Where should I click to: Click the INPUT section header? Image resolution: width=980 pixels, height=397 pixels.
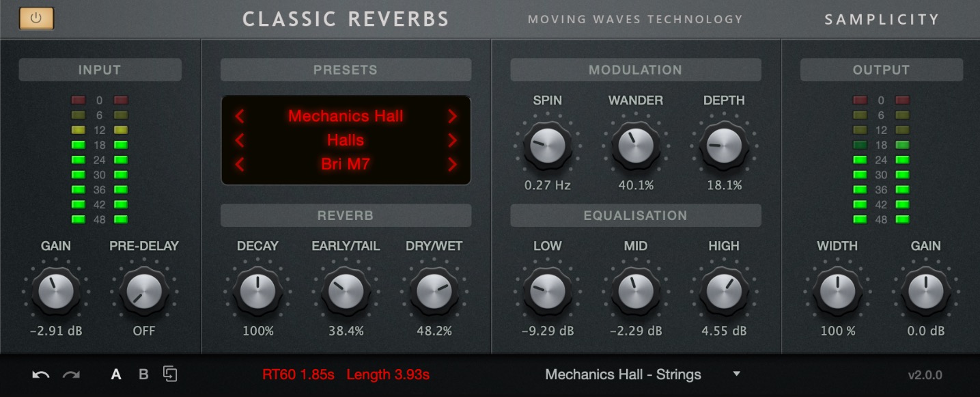100,70
